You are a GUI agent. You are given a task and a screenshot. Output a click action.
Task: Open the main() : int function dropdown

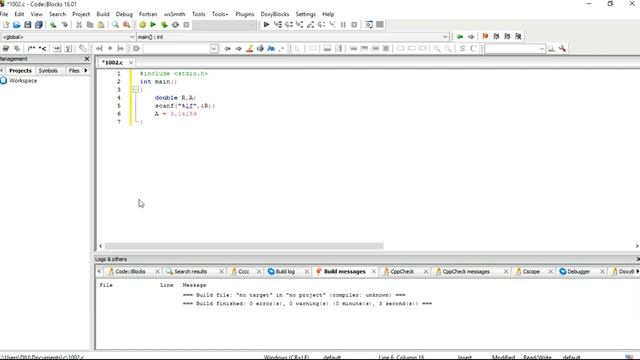tap(445, 37)
